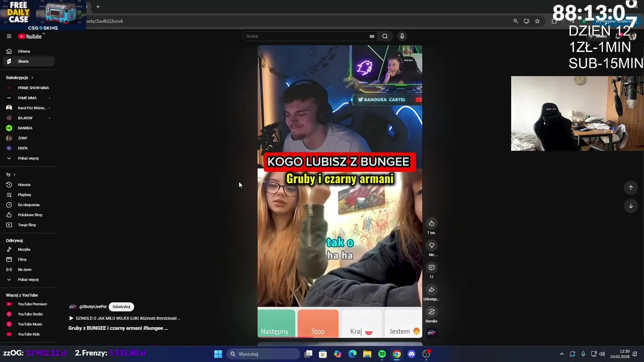Open the Windows Start menu

coord(218,354)
